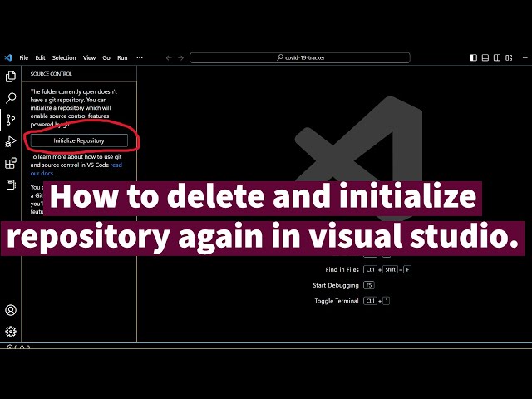Viewport: 532px width, 399px height.
Task: Click the errors and warnings status item
Action: tap(18, 347)
